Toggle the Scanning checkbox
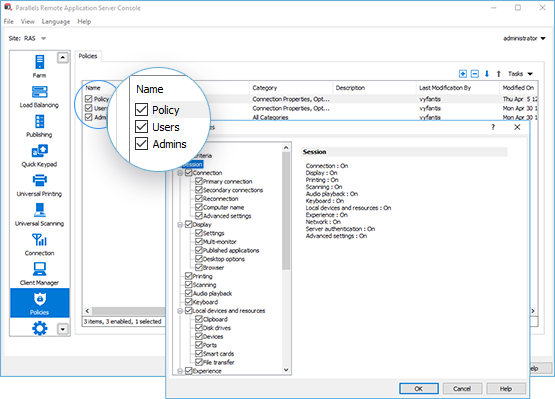 tap(189, 285)
